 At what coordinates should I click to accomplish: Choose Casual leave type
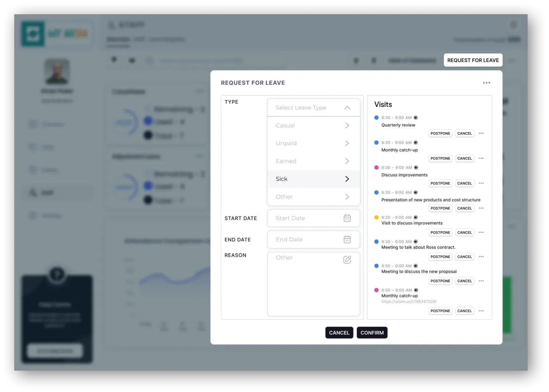click(313, 126)
